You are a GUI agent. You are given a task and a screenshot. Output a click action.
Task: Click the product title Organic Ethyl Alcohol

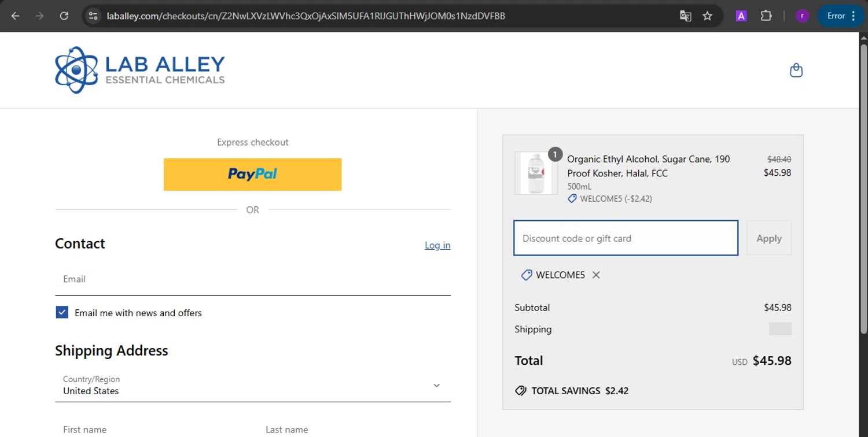[x=649, y=166]
